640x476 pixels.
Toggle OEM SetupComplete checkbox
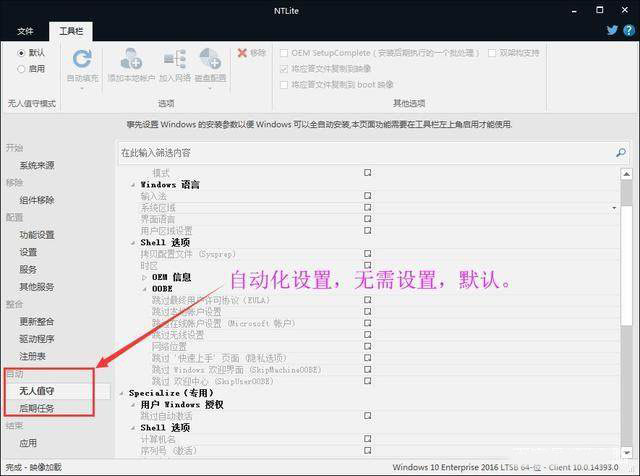284,53
